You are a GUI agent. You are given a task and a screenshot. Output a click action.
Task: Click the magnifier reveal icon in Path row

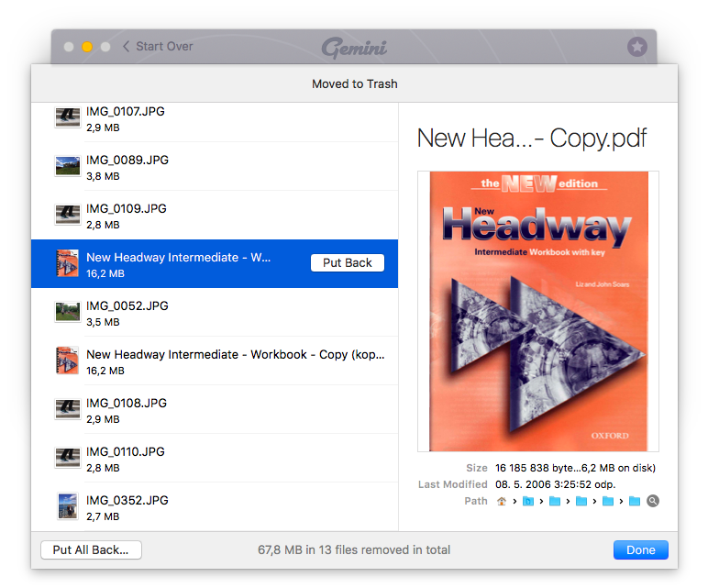[652, 501]
